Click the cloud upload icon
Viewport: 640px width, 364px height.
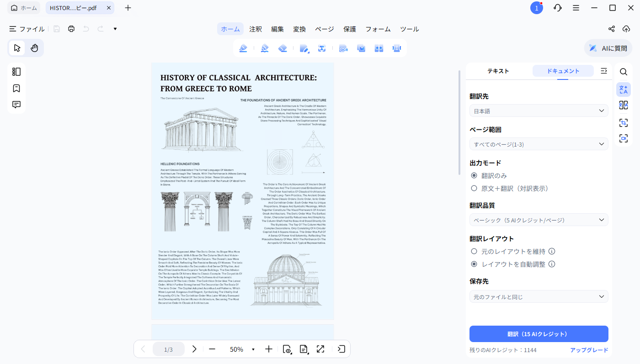(626, 29)
